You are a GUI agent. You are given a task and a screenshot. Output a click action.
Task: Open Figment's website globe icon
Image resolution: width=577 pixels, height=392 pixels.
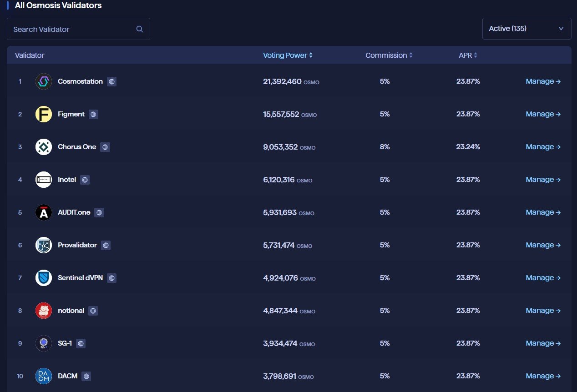point(93,115)
